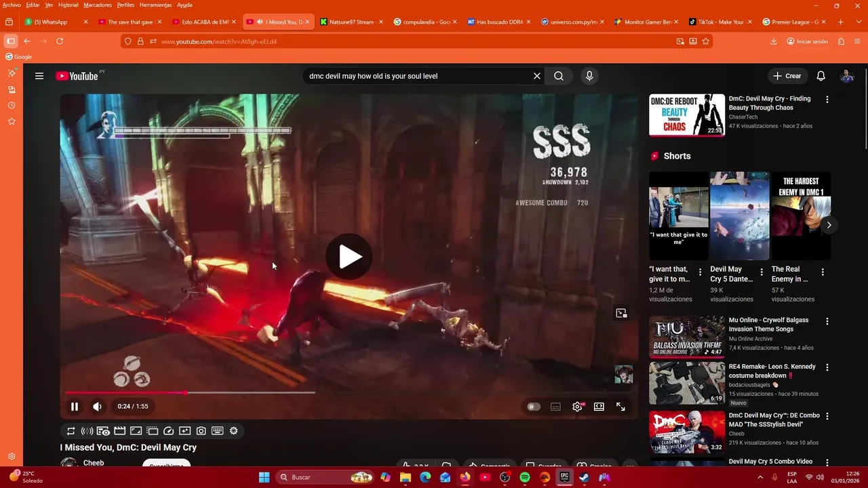Click the cards-hide eye icon in toolbar
This screenshot has height=488, width=868.
pyautogui.click(x=103, y=431)
